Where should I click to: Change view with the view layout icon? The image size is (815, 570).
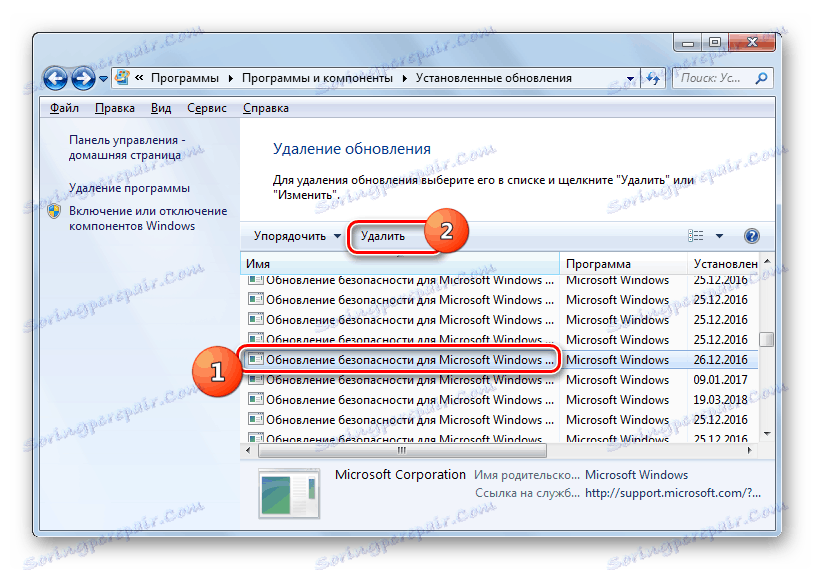[695, 236]
